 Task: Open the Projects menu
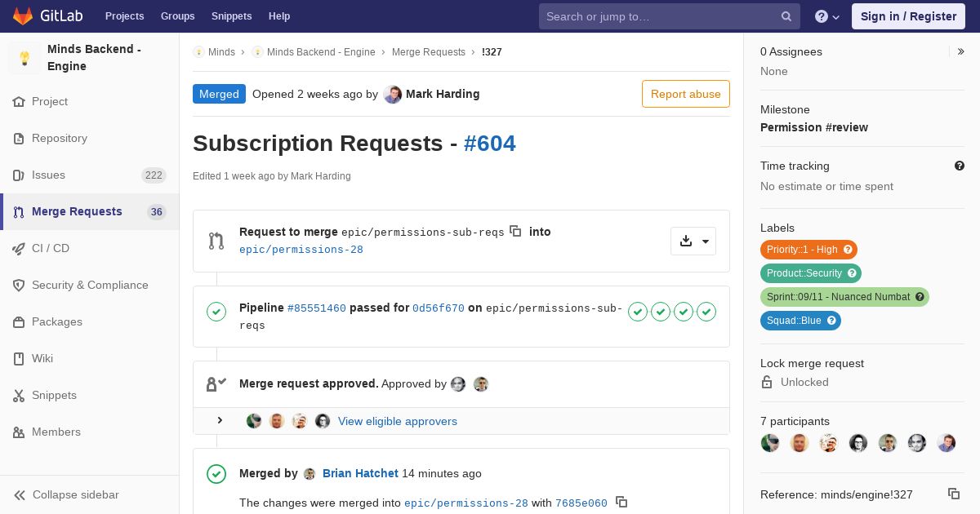124,16
